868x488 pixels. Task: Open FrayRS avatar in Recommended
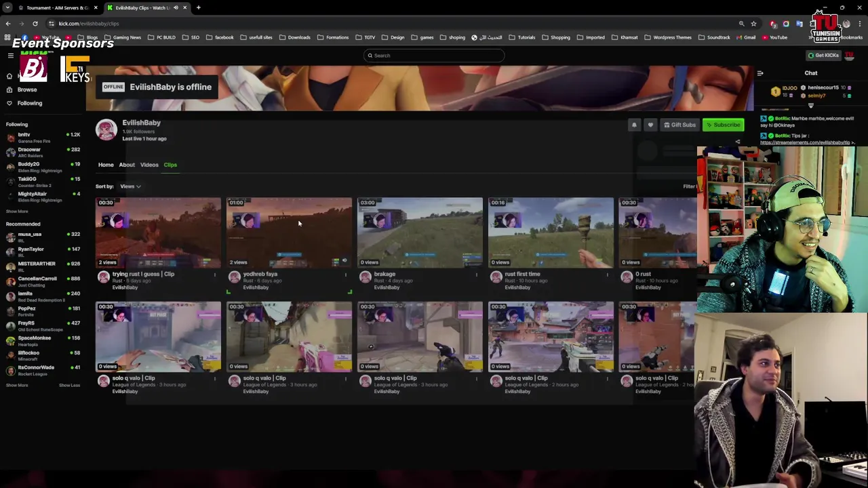pyautogui.click(x=10, y=326)
